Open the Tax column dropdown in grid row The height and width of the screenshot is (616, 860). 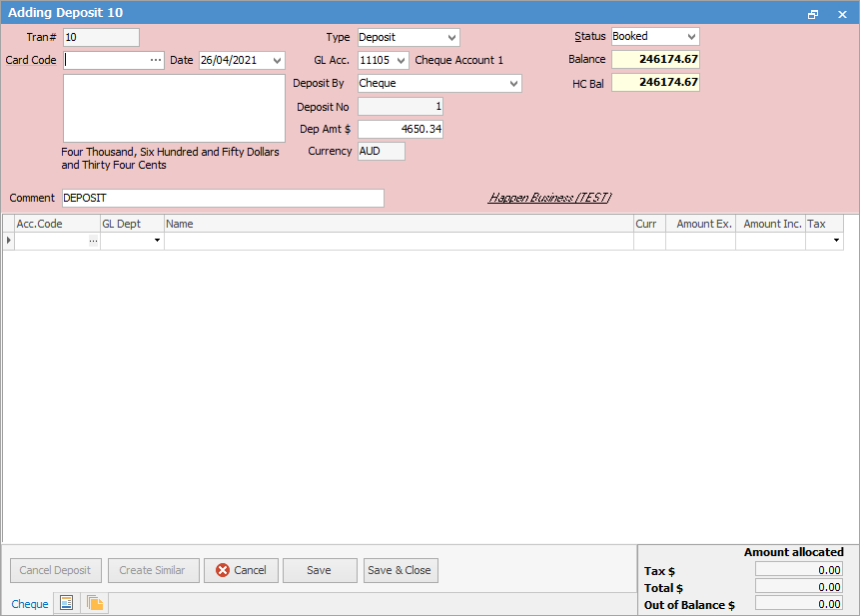(837, 240)
